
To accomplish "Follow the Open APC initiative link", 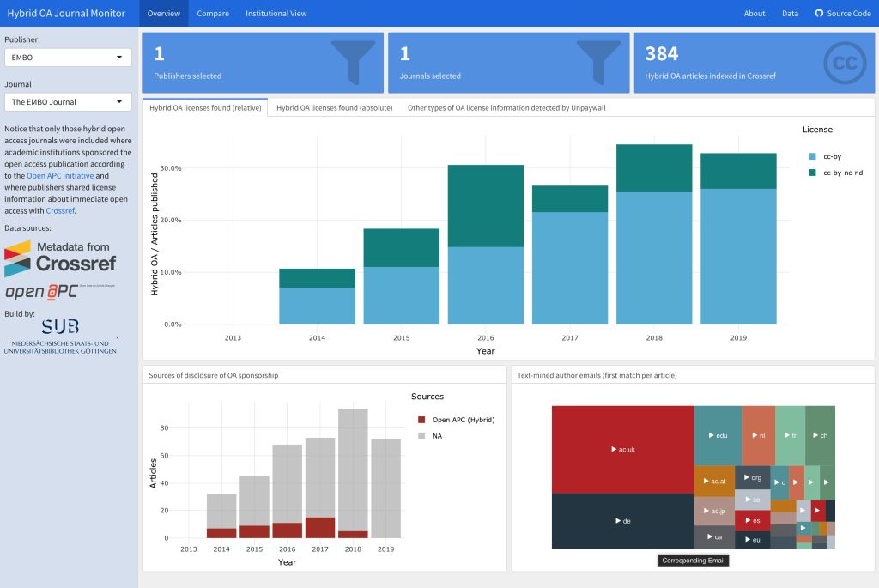I will tap(60, 175).
